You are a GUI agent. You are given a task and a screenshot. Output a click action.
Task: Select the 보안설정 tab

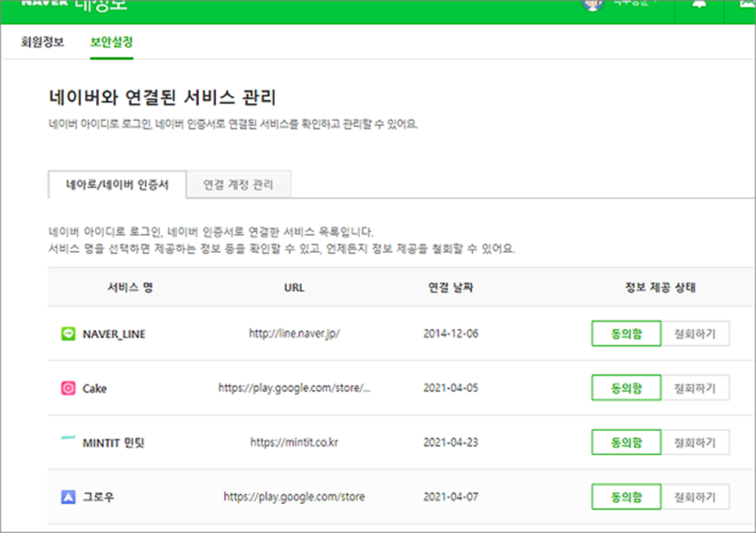(112, 42)
